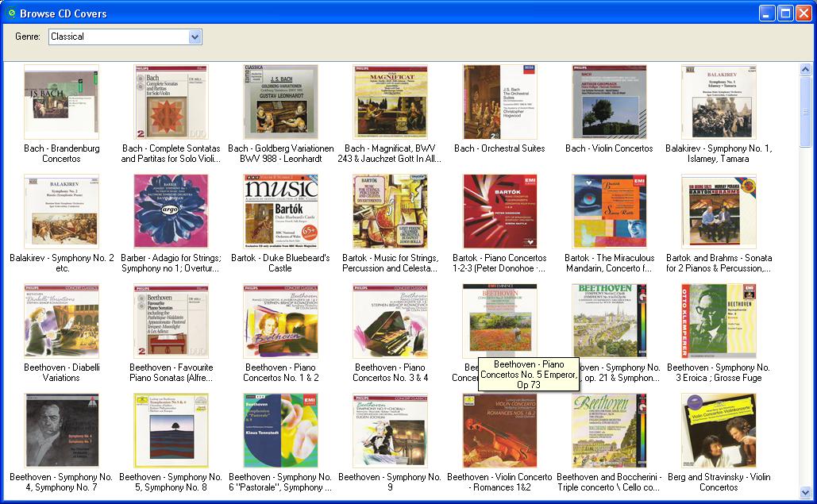
Task: Select Beethoven Piano Concertos No. 3 & 4 cover
Action: (390, 321)
